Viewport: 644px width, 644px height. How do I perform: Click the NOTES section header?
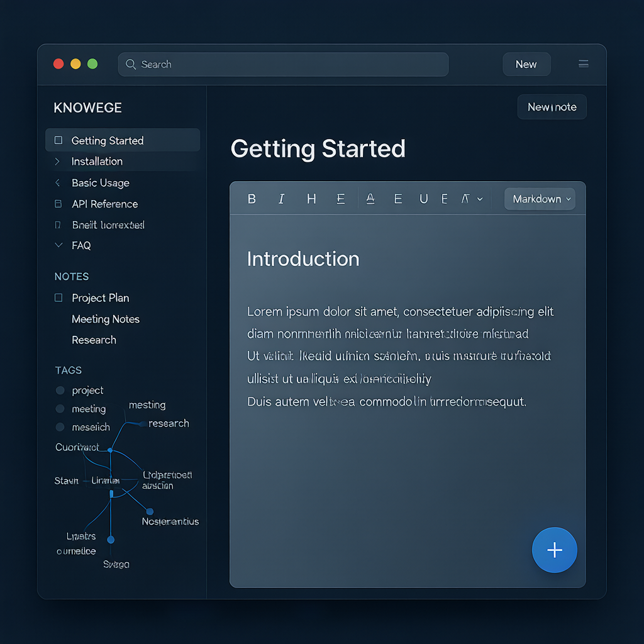point(72,277)
